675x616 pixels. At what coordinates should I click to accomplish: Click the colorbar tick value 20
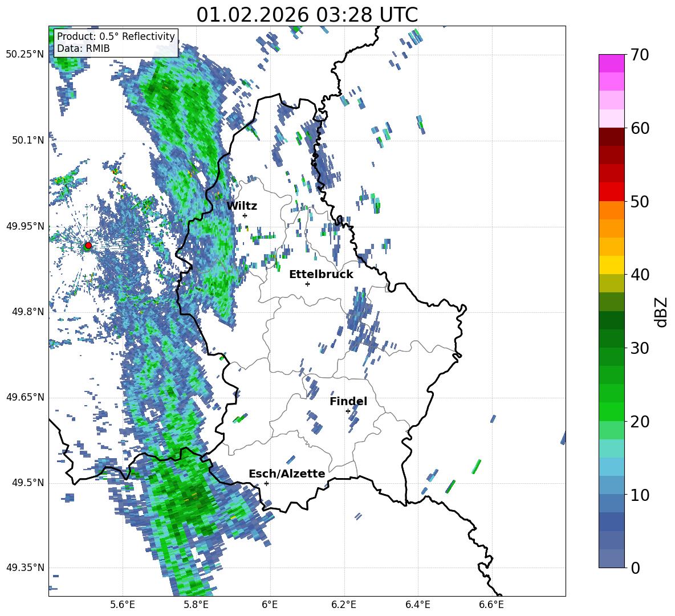coord(639,422)
